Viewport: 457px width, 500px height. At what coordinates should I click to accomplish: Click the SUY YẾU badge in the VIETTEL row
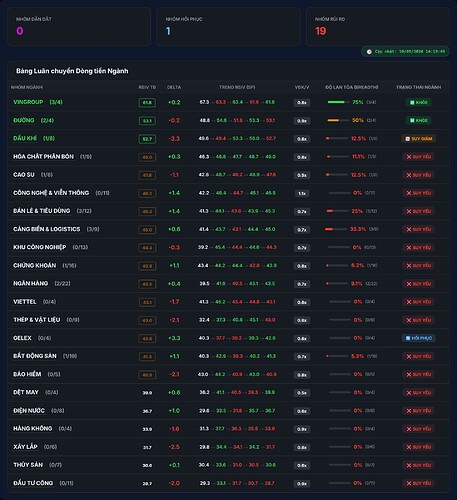419,302
